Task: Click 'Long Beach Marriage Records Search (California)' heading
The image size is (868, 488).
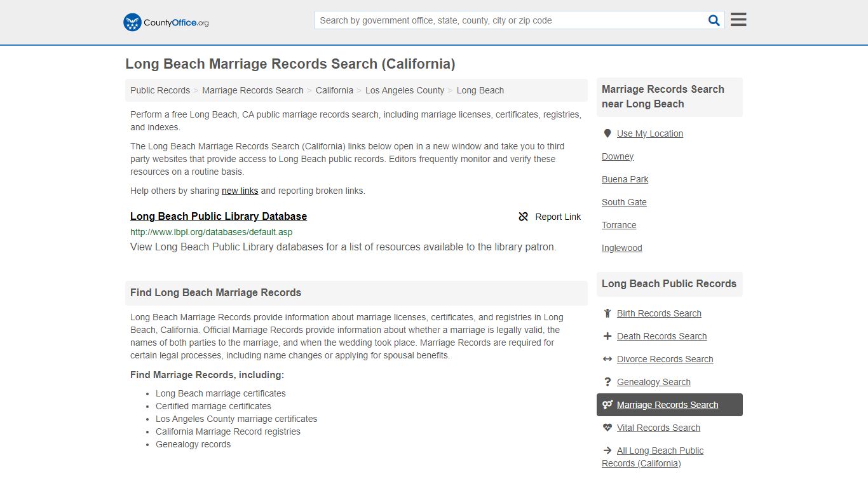Action: pyautogui.click(x=290, y=64)
